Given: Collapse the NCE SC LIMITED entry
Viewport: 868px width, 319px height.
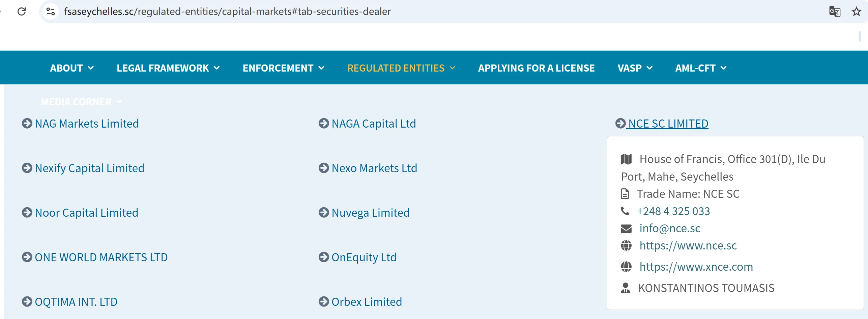Looking at the screenshot, I should click(x=668, y=124).
